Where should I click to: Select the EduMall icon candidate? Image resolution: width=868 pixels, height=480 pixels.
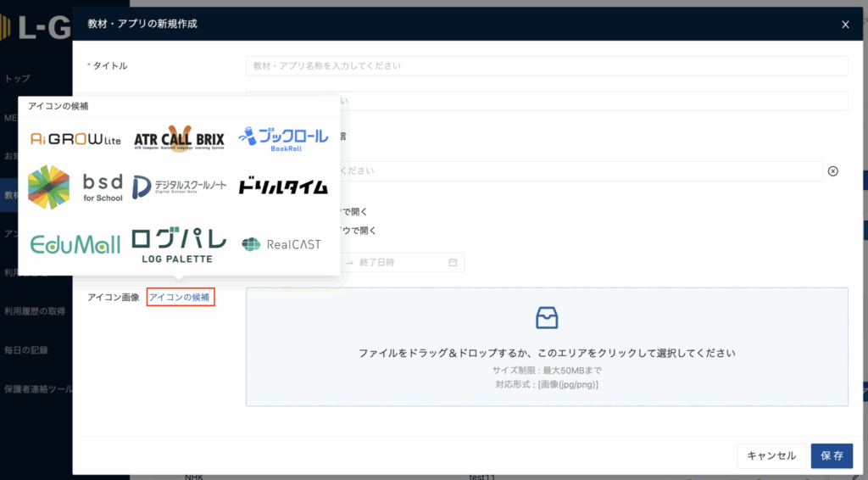(75, 244)
